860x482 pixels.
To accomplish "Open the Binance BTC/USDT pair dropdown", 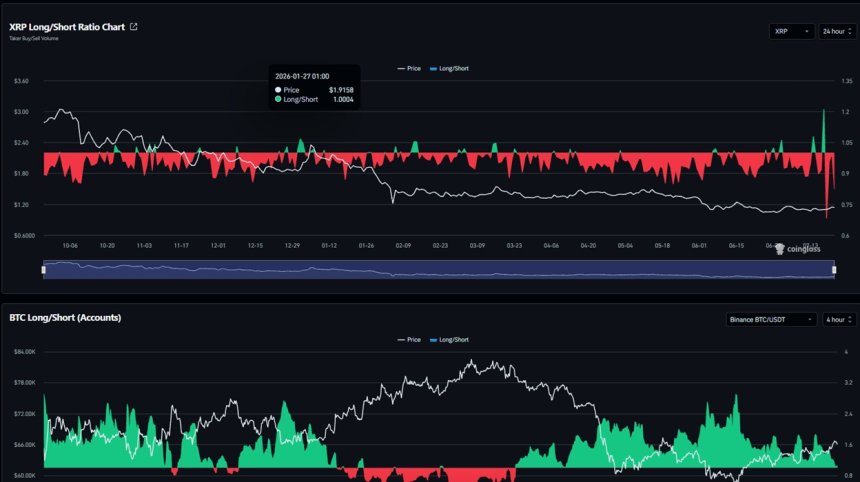I will point(771,319).
